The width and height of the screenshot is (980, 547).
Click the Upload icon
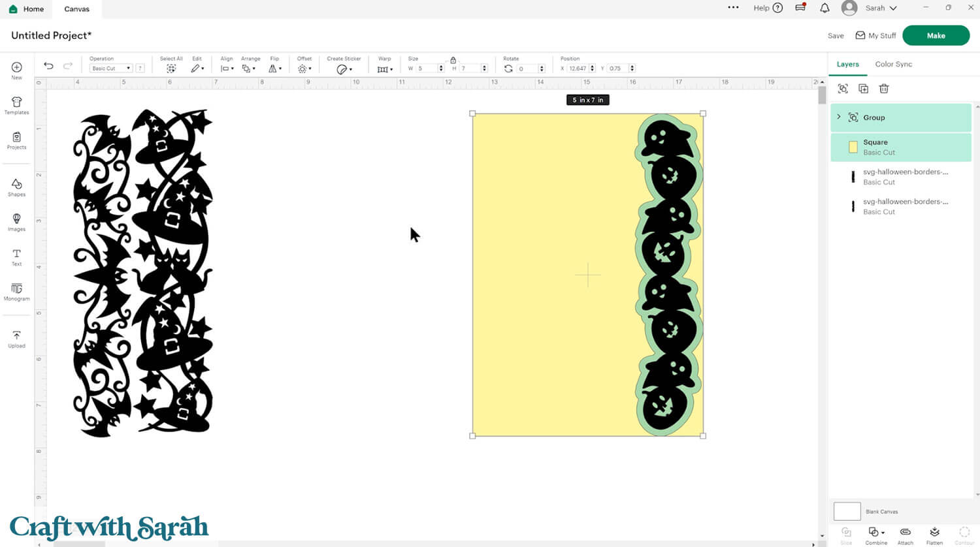pos(16,336)
